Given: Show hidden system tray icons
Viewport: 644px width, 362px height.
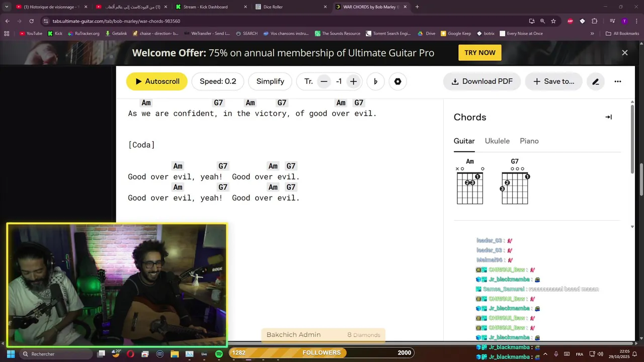Looking at the screenshot, I should click(x=545, y=354).
